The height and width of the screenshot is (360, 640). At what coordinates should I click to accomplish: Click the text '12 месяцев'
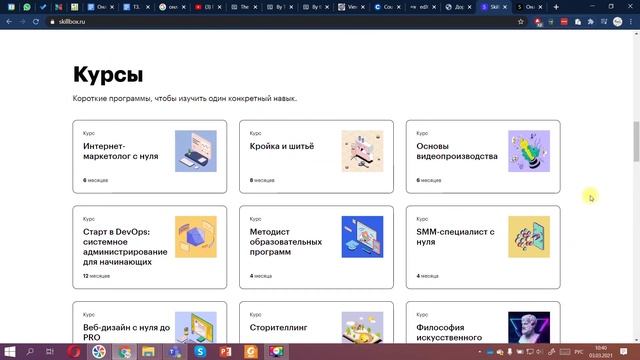[x=96, y=276]
